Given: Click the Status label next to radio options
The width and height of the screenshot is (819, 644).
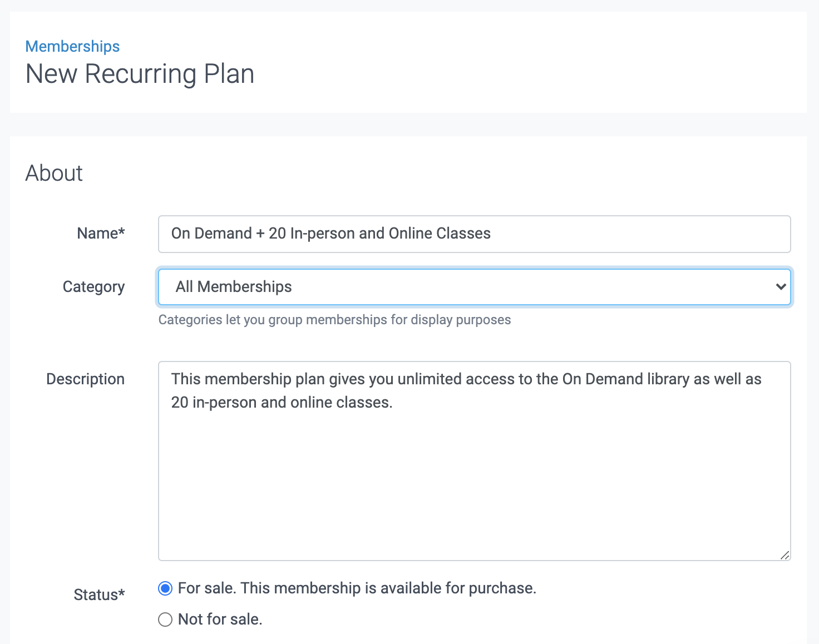Looking at the screenshot, I should (98, 594).
